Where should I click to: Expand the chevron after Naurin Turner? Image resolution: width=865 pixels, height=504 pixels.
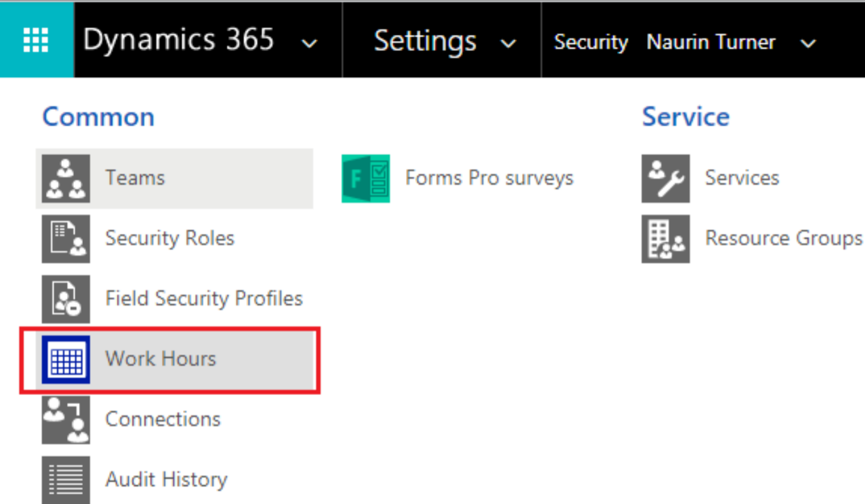point(808,43)
